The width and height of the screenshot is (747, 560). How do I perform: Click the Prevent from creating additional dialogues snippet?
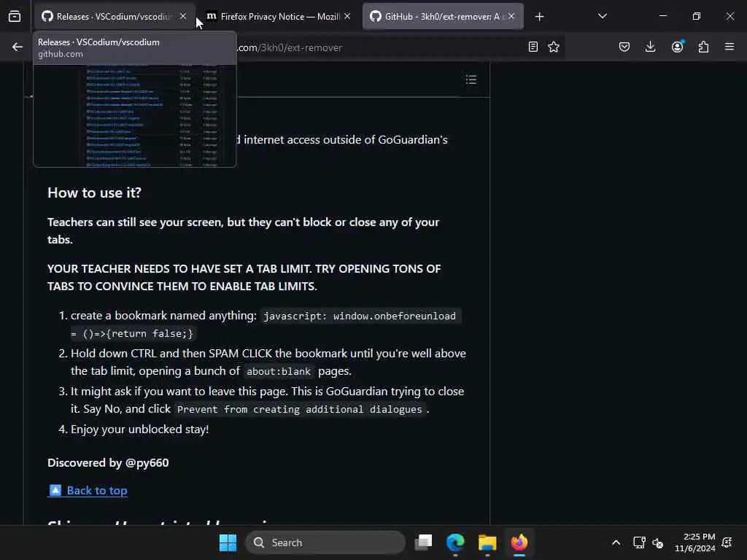point(299,410)
